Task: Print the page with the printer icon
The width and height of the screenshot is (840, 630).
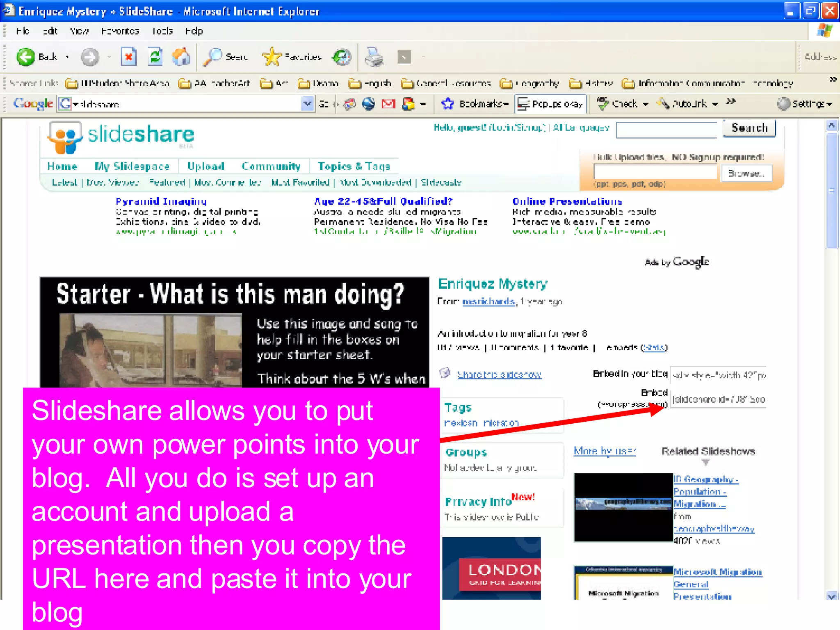Action: tap(374, 57)
